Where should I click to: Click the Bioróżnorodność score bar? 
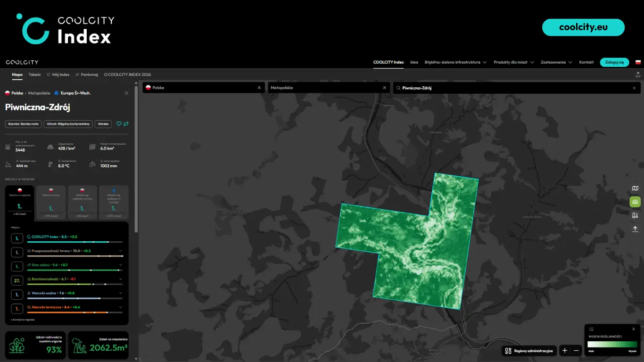75,284
